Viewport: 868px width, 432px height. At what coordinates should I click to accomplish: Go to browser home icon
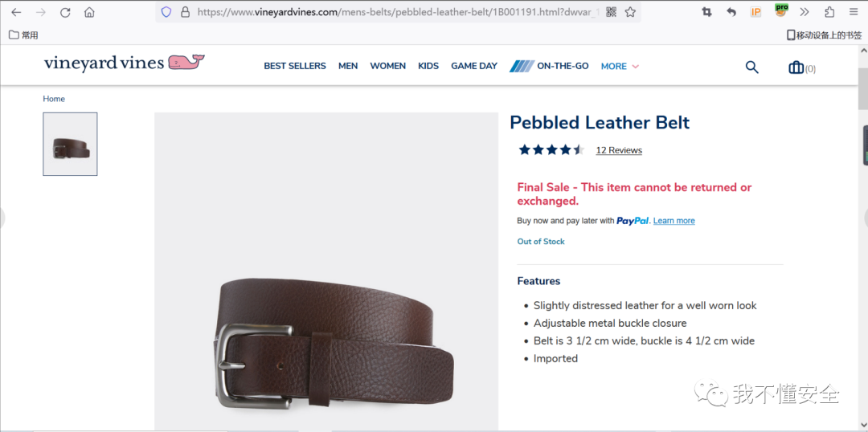[89, 12]
